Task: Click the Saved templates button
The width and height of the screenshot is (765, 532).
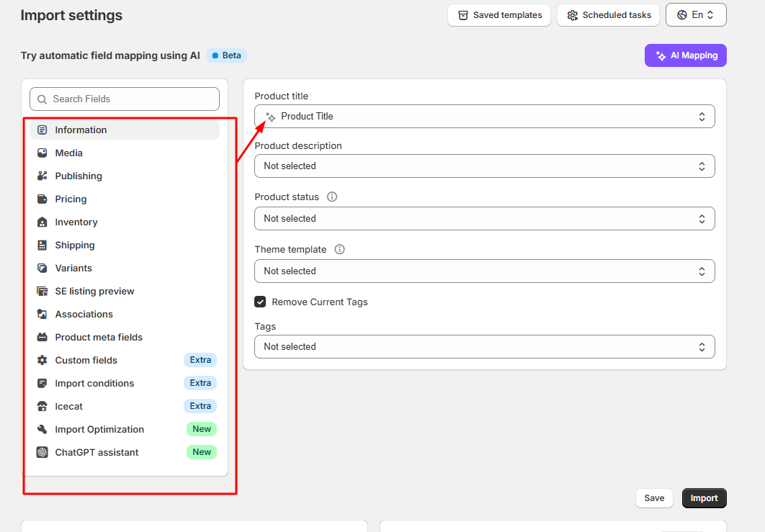Action: [x=499, y=15]
